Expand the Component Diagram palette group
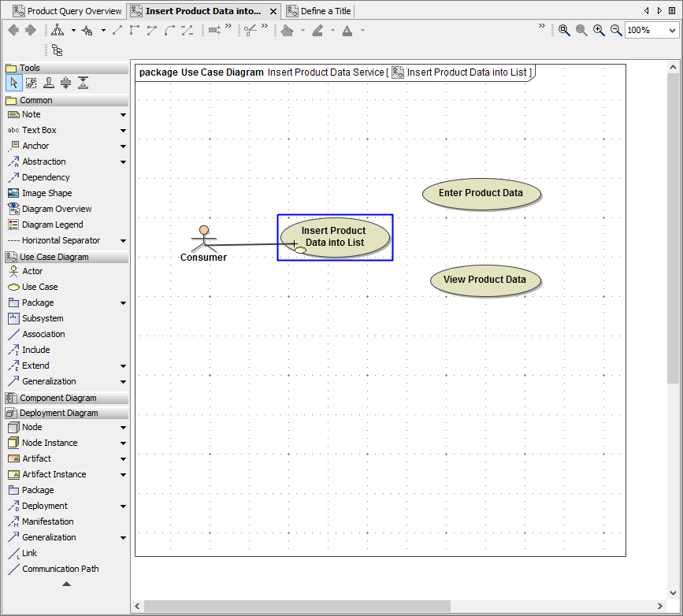The width and height of the screenshot is (683, 616). [x=58, y=398]
